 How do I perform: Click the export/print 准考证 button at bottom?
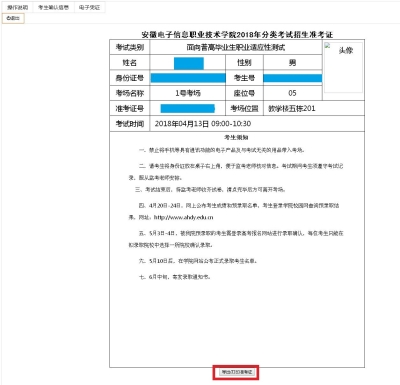point(236,372)
